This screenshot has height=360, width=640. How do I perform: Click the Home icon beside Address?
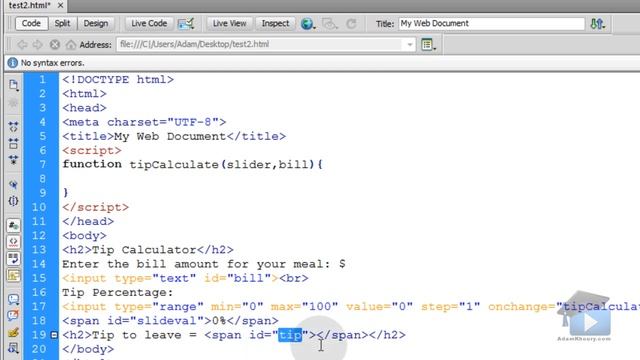[x=71, y=44]
